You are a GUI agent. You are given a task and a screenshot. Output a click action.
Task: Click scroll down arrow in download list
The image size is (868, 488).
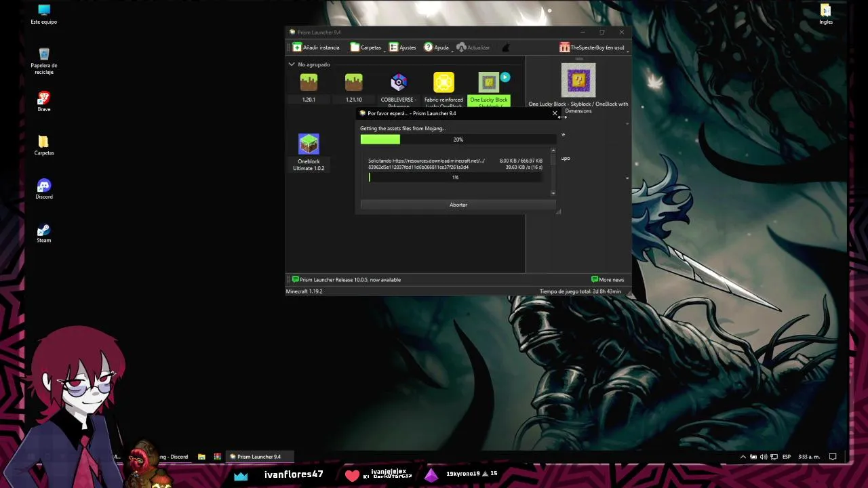pos(553,194)
